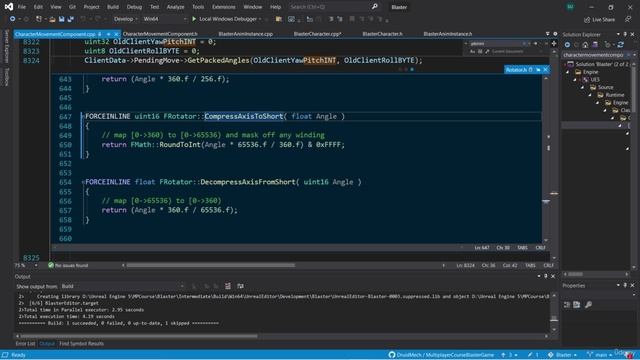This screenshot has height=360, width=640.
Task: Pin the Solution Explorer panel
Action: pos(625,34)
